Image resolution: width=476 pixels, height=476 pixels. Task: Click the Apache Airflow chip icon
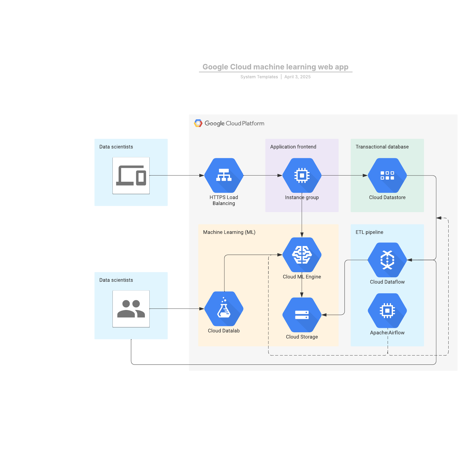tap(387, 311)
